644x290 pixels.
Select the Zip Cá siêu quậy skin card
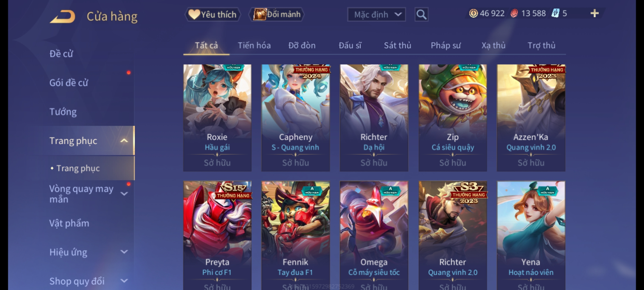pyautogui.click(x=453, y=118)
